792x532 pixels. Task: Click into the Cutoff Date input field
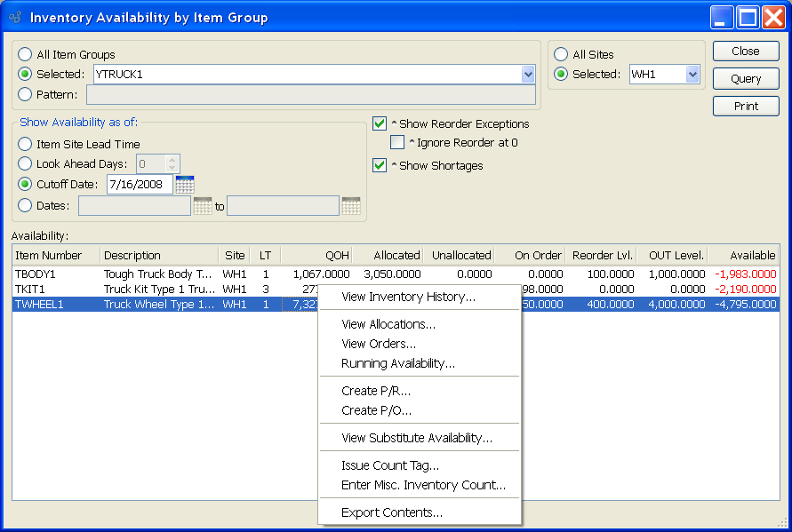click(139, 185)
